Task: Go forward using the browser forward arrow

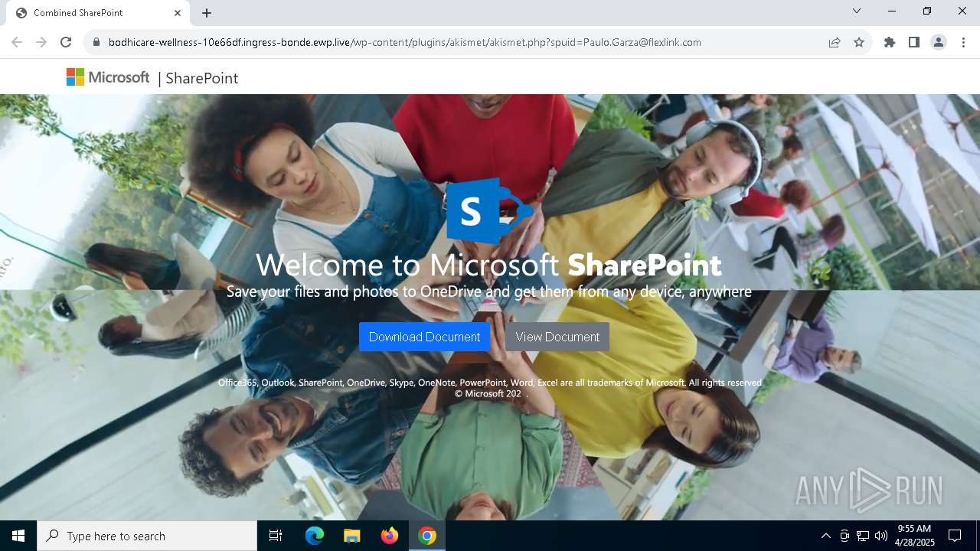Action: point(41,42)
